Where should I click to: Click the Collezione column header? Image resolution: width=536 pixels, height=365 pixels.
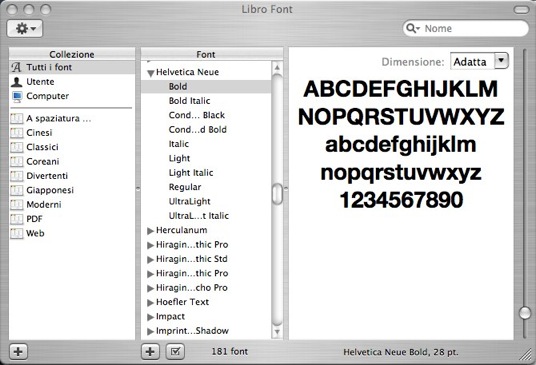click(x=72, y=54)
